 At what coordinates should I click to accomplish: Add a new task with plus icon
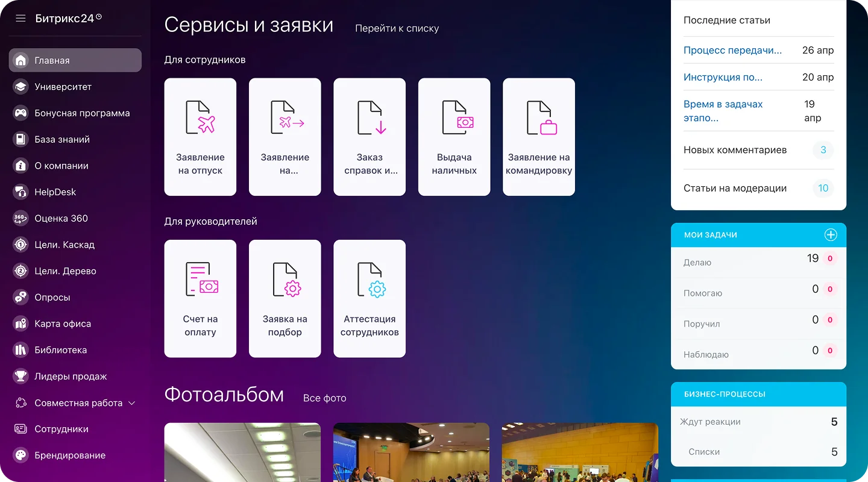click(x=831, y=235)
